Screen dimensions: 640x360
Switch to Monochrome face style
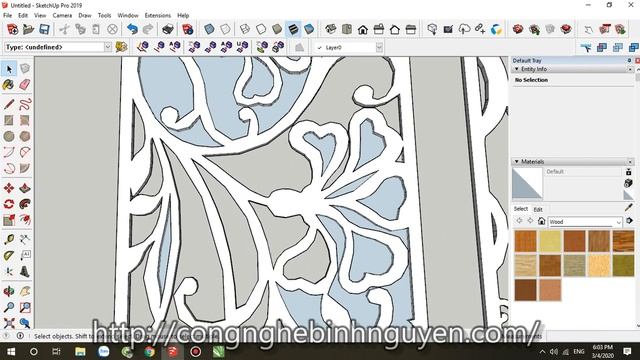[309, 29]
